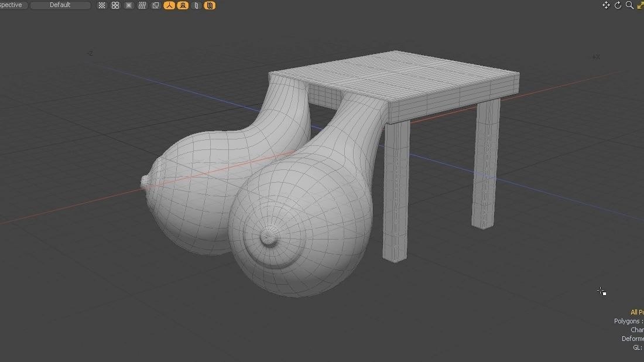Disable the first orange highlighted toggle
The width and height of the screenshot is (644, 362).
(169, 5)
